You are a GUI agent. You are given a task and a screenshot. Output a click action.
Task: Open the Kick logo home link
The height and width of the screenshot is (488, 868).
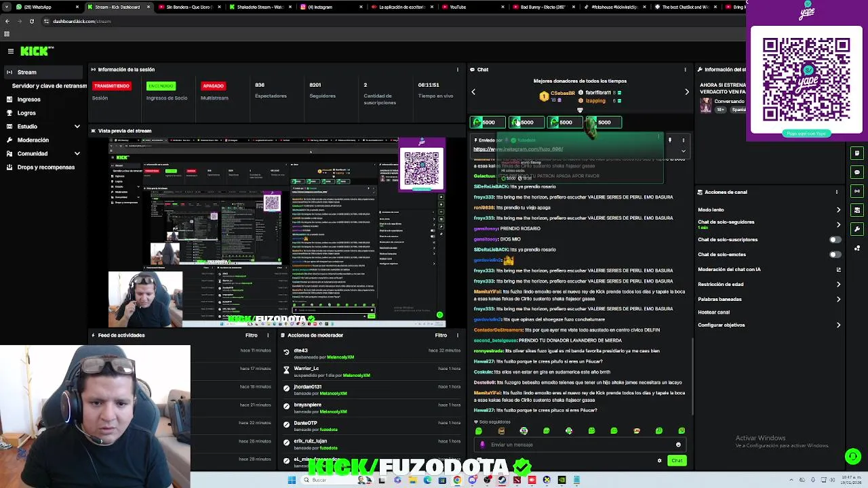pos(36,51)
